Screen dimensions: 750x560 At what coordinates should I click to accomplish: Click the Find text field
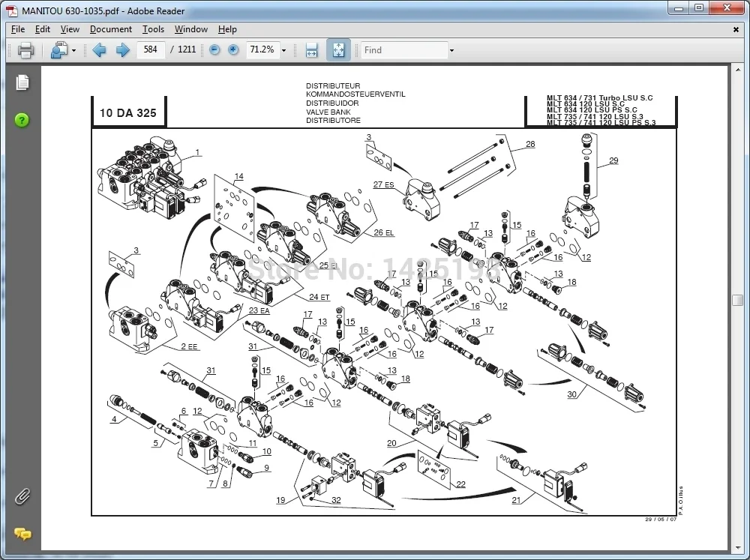coord(404,49)
